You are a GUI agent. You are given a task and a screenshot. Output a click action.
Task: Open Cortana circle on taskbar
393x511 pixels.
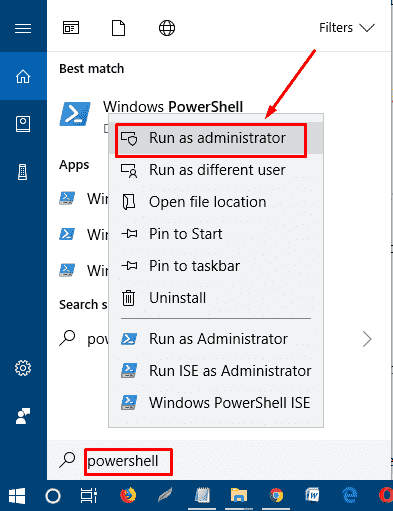[53, 496]
